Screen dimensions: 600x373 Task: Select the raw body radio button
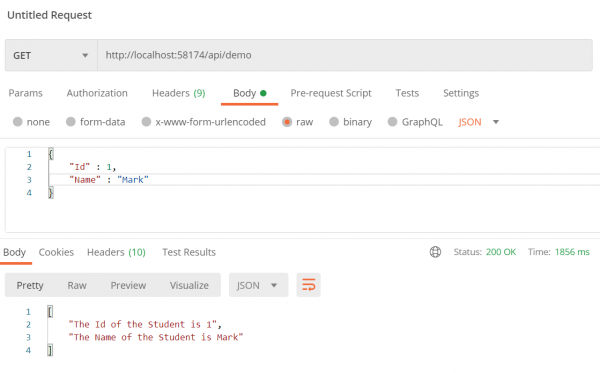pos(287,122)
